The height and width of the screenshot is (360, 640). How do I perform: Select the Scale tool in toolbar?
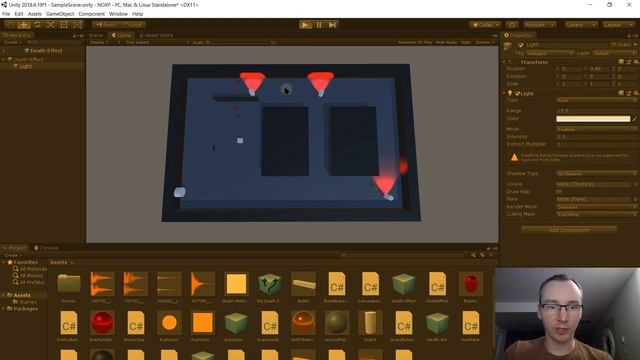pyautogui.click(x=51, y=25)
